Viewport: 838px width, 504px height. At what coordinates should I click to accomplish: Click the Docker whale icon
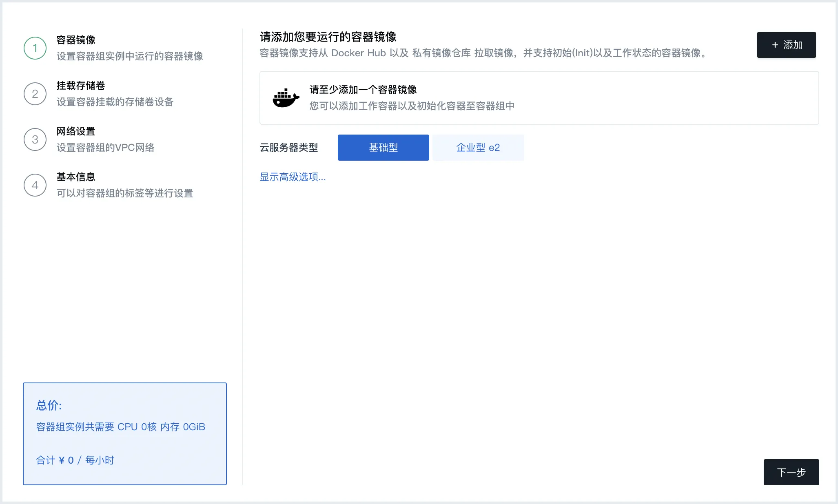click(x=286, y=98)
